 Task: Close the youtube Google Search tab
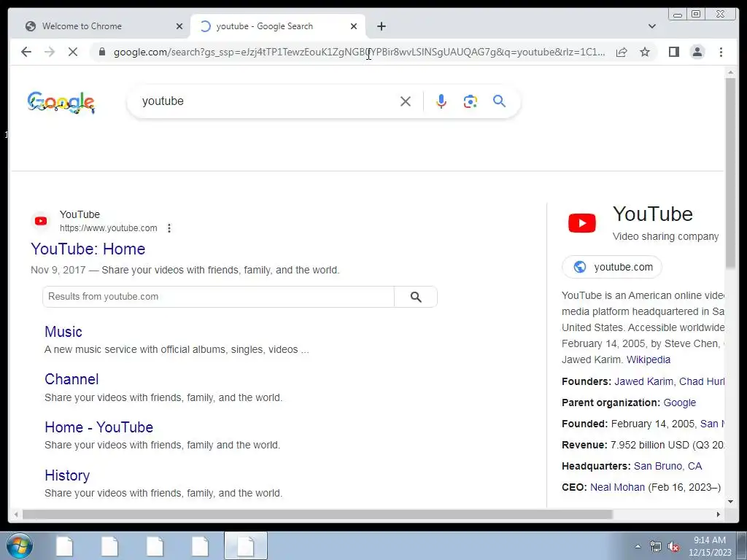tap(354, 26)
